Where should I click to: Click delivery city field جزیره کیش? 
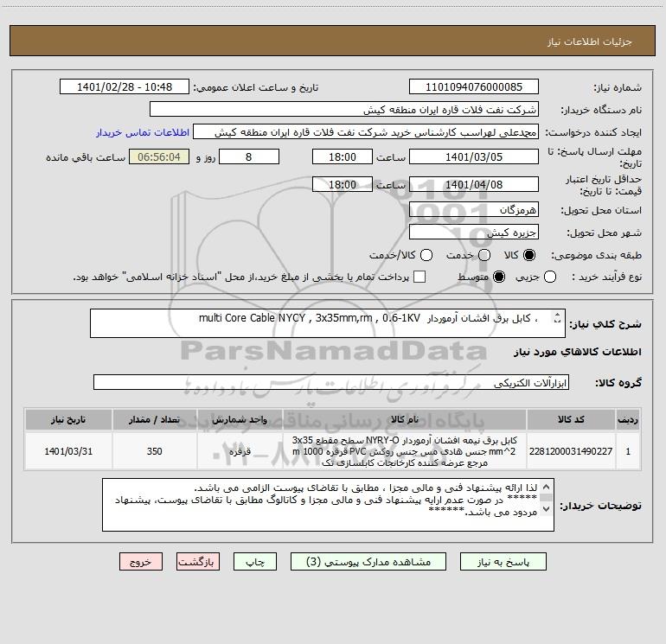474,233
